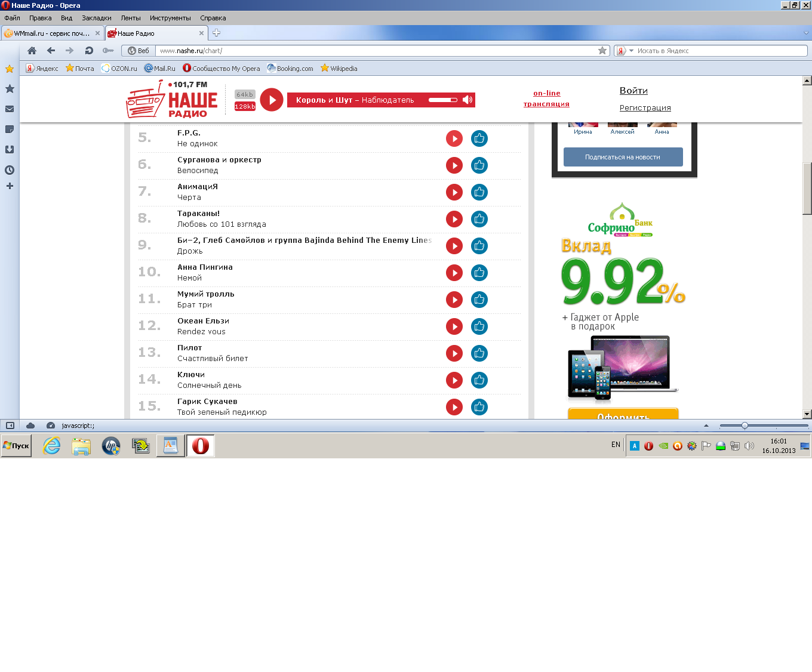
Task: Play the track 'Дрожь' by Би-2
Action: point(454,246)
